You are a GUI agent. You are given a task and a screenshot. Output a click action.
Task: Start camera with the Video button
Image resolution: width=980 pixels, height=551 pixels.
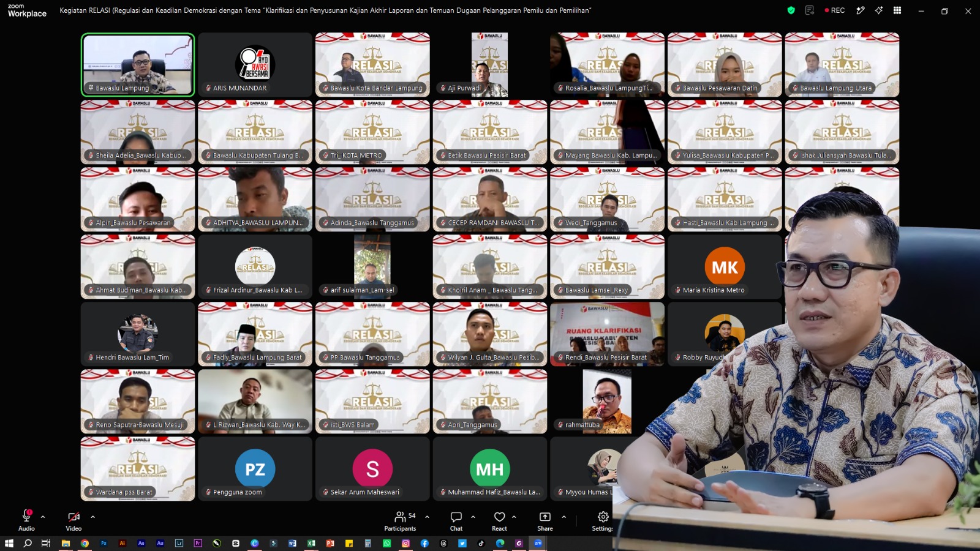tap(73, 520)
